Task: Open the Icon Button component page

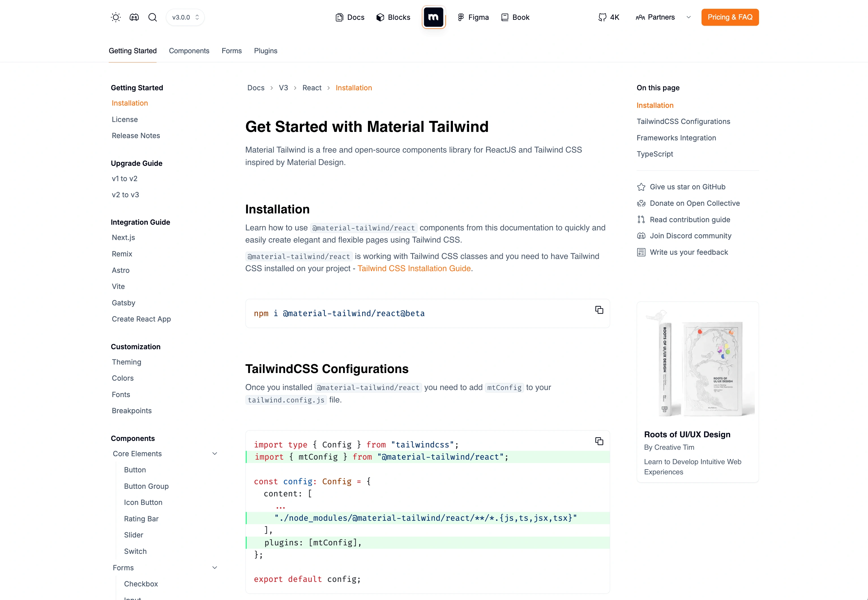Action: point(143,502)
